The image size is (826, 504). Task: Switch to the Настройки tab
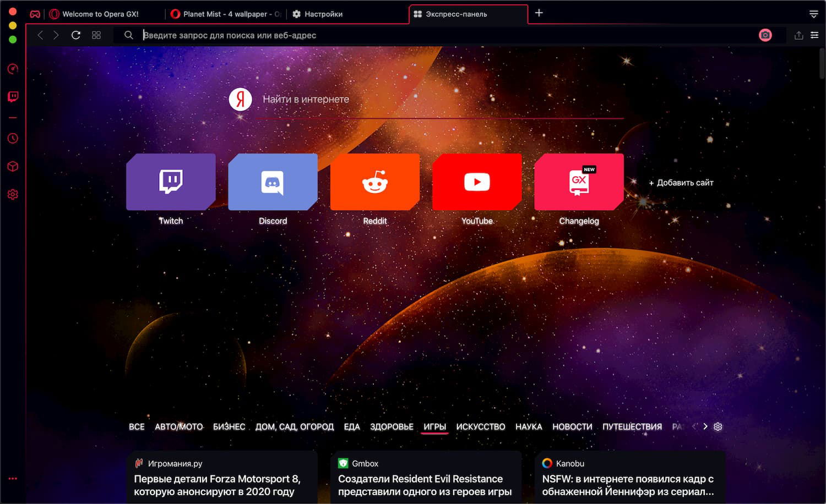(x=318, y=14)
